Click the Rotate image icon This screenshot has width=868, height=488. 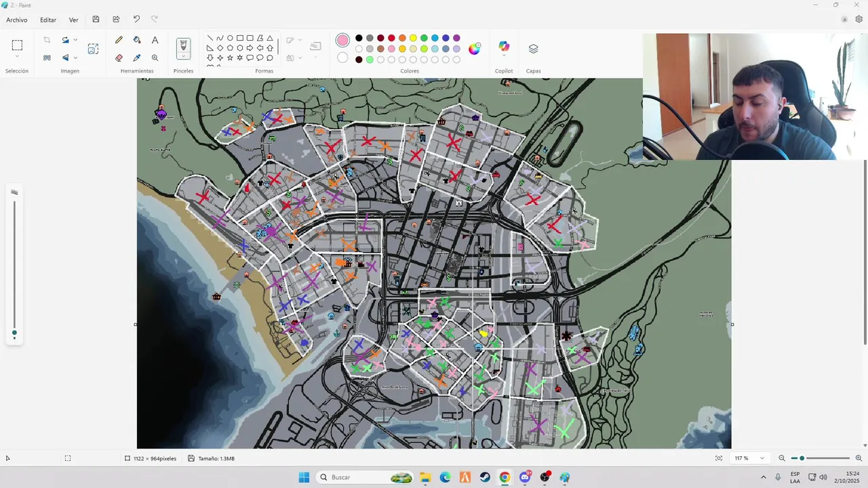65,40
